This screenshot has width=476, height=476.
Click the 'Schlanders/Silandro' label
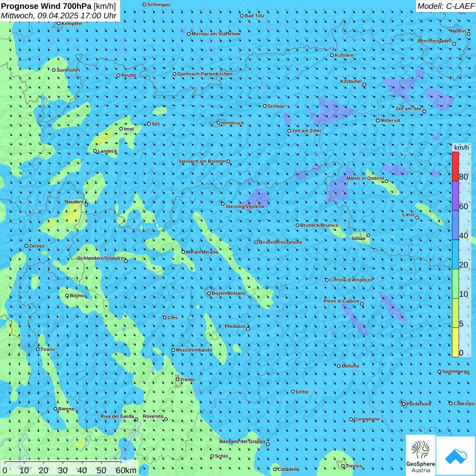point(101,258)
